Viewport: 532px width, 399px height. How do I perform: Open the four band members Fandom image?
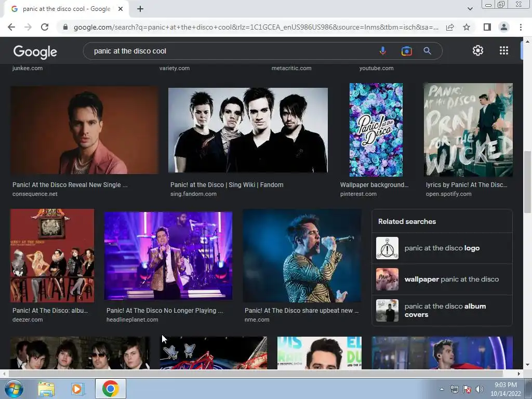point(248,130)
